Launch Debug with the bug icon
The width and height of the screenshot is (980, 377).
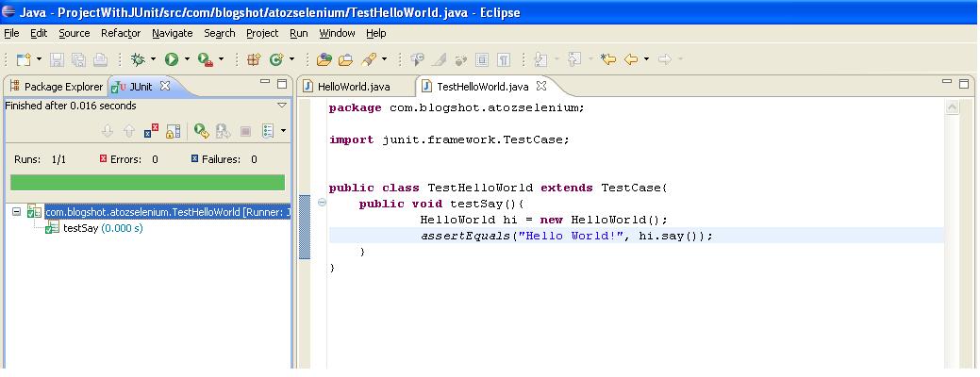click(x=138, y=60)
